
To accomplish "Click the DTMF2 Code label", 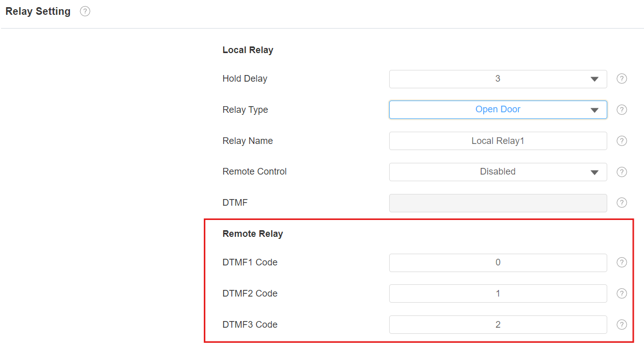I will click(250, 293).
